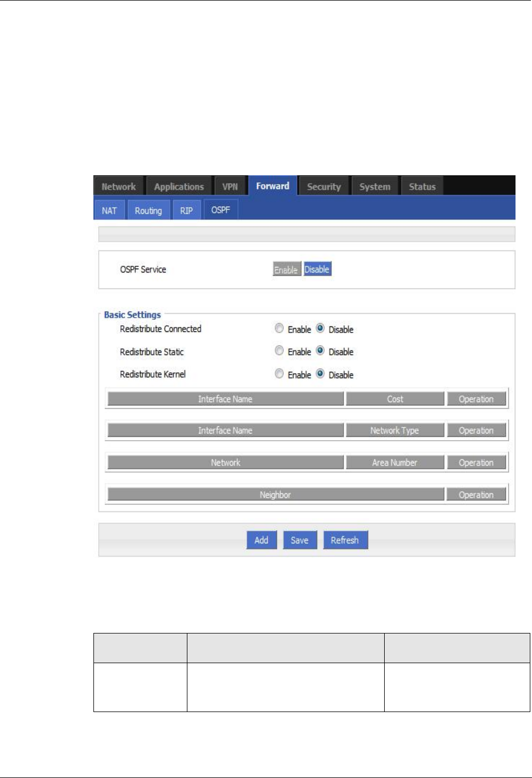Click the Neighbor column header
The width and height of the screenshot is (532, 778).
pyautogui.click(x=276, y=494)
